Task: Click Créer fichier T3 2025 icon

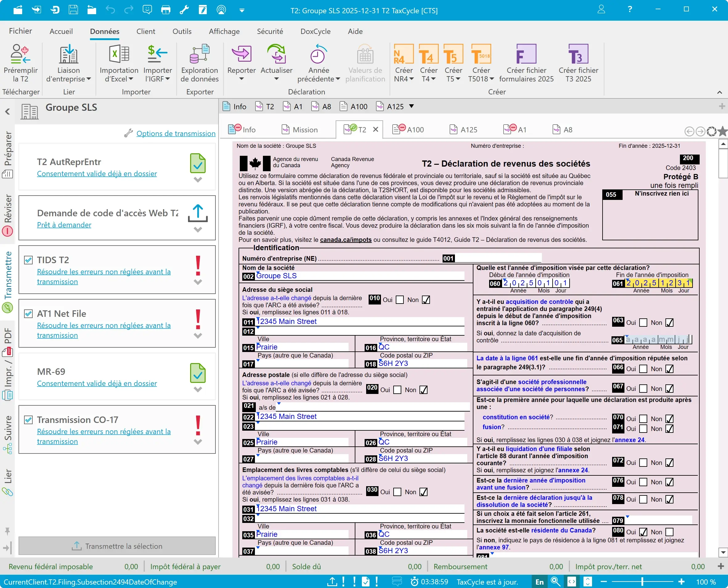Action: coord(578,54)
